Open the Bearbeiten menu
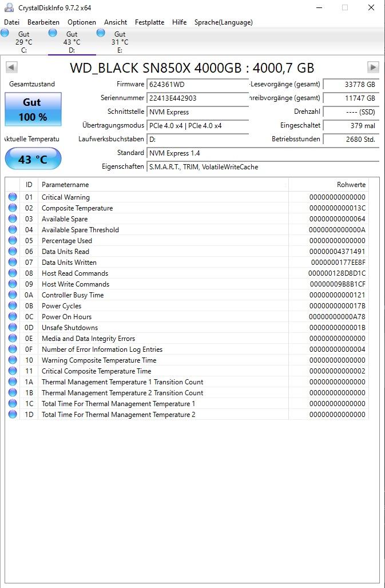Screen dimensions: 385x588 coord(43,22)
